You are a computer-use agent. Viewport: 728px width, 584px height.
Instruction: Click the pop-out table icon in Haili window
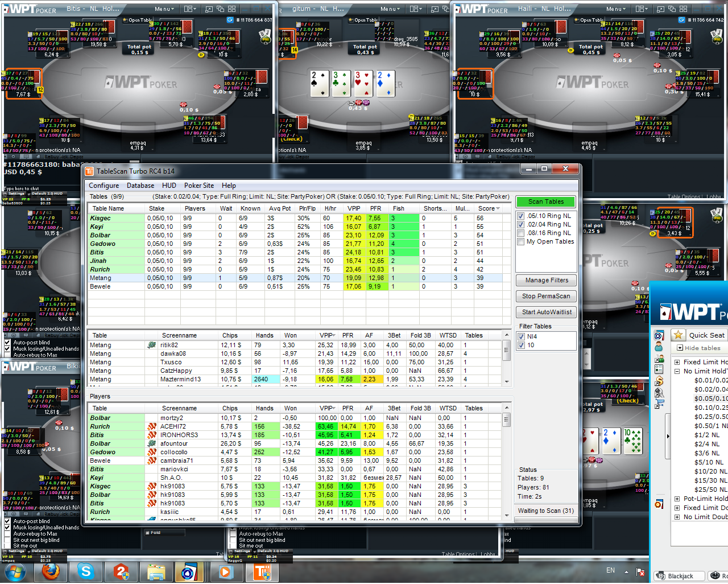[660, 9]
